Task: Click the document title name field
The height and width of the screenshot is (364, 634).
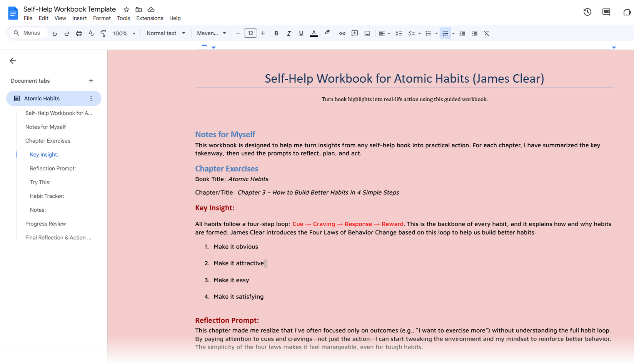Action: coord(70,9)
